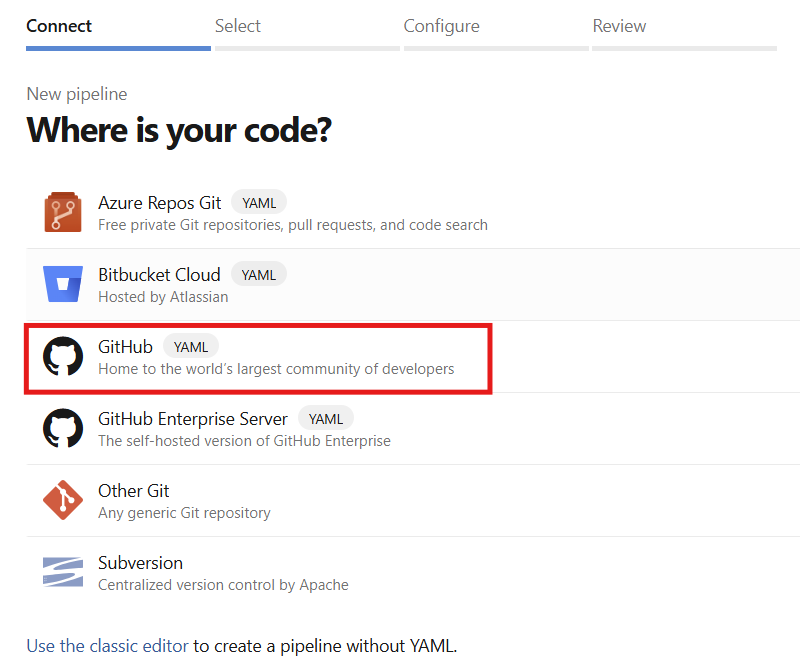The height and width of the screenshot is (668, 800).
Task: Select the Other Git title text
Action: click(x=134, y=491)
